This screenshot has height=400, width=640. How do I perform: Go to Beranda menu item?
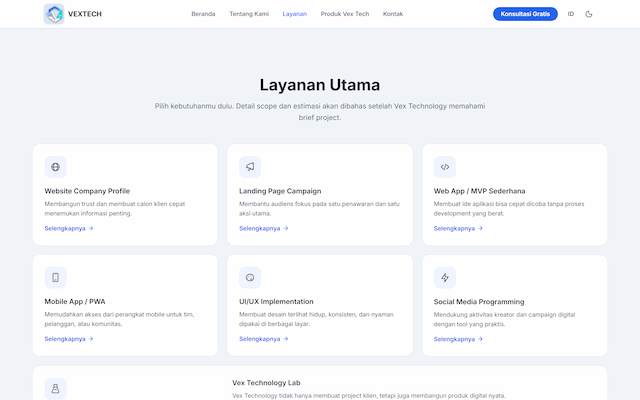tap(203, 14)
